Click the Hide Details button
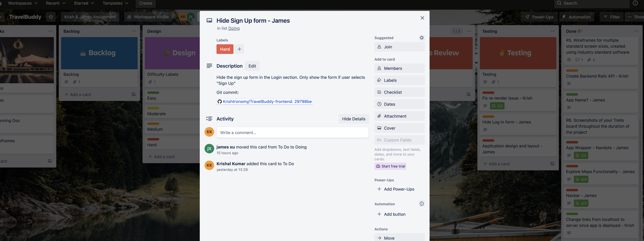Image resolution: width=644 pixels, height=241 pixels. (354, 119)
